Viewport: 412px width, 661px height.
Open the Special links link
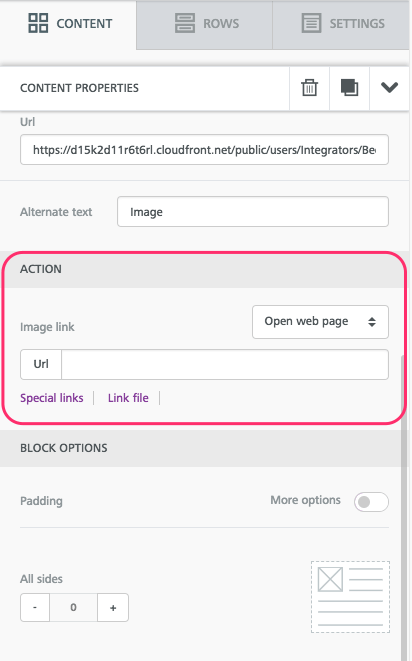click(52, 398)
